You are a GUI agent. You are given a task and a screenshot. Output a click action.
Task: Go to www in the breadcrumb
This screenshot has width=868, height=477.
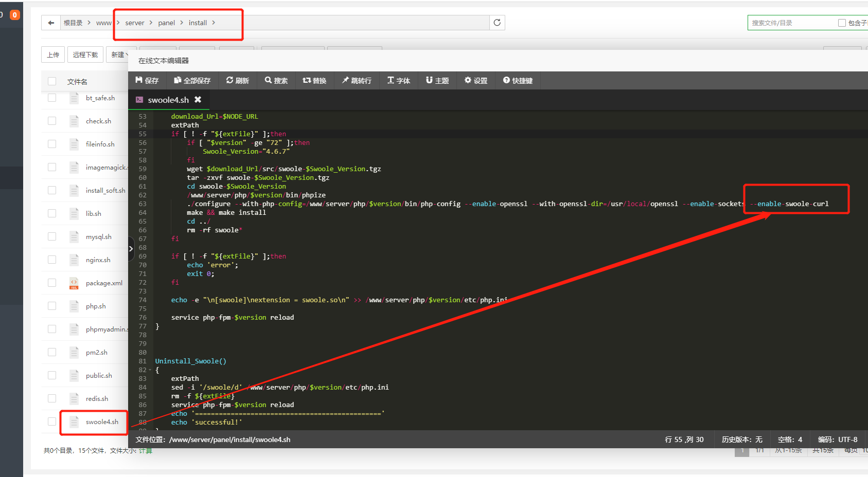[103, 23]
